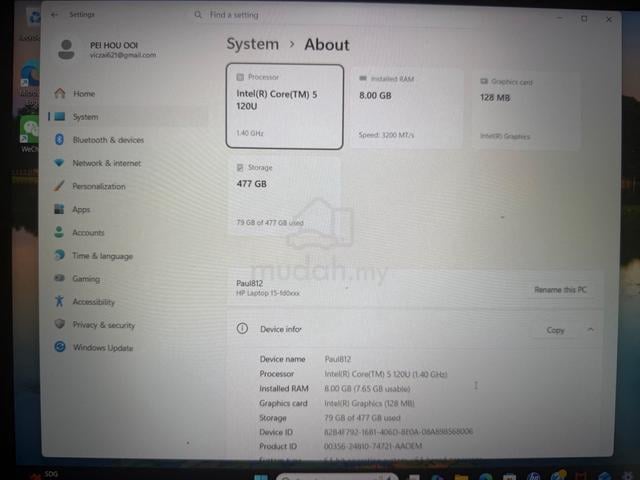Viewport: 640px width, 480px height.
Task: Click the Rename this PC button
Action: (560, 289)
